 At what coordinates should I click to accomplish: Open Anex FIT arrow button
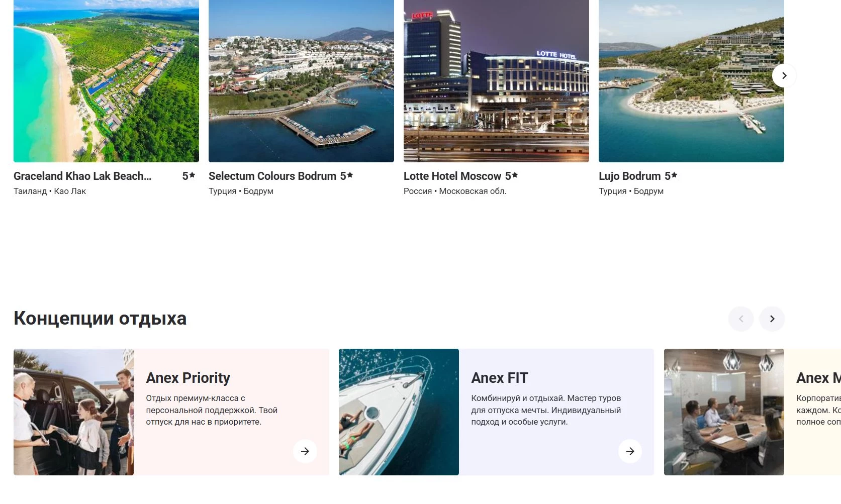click(630, 451)
